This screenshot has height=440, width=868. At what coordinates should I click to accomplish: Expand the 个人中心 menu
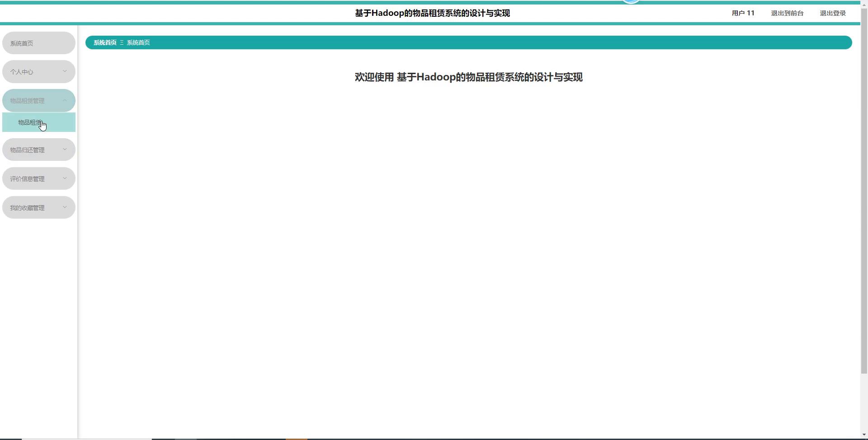click(x=39, y=71)
